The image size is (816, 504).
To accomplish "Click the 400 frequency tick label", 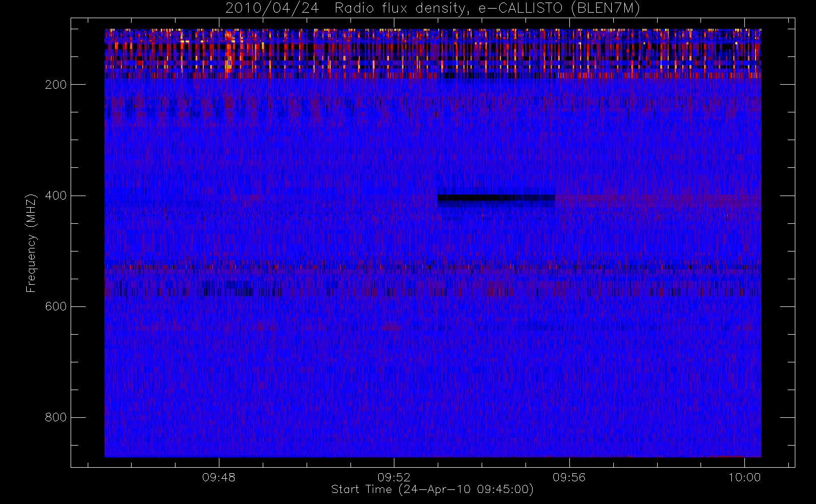I will click(56, 196).
